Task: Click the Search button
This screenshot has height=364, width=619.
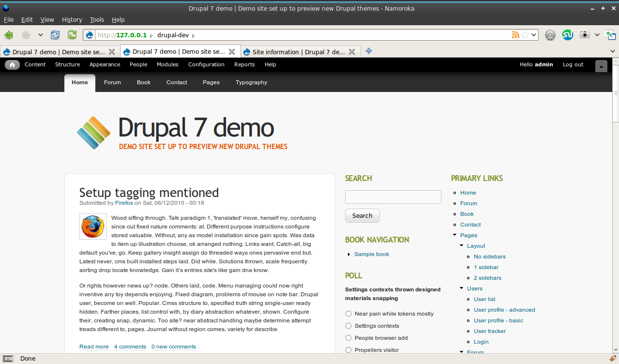Action: 362,216
